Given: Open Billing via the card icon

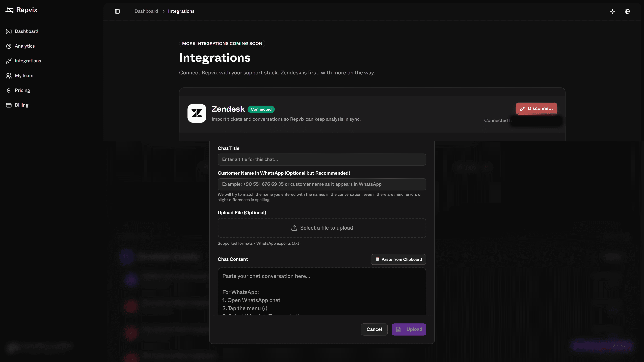Looking at the screenshot, I should [x=9, y=105].
